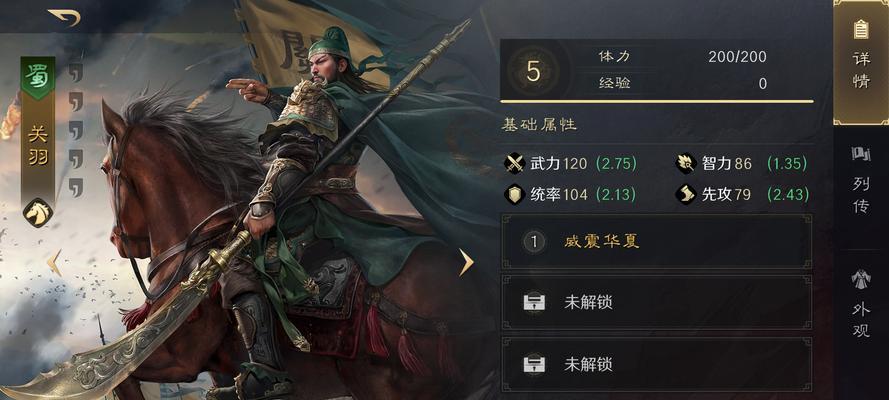Open the 威震华夏 skill slot
This screenshot has width=889, height=400.
(657, 241)
